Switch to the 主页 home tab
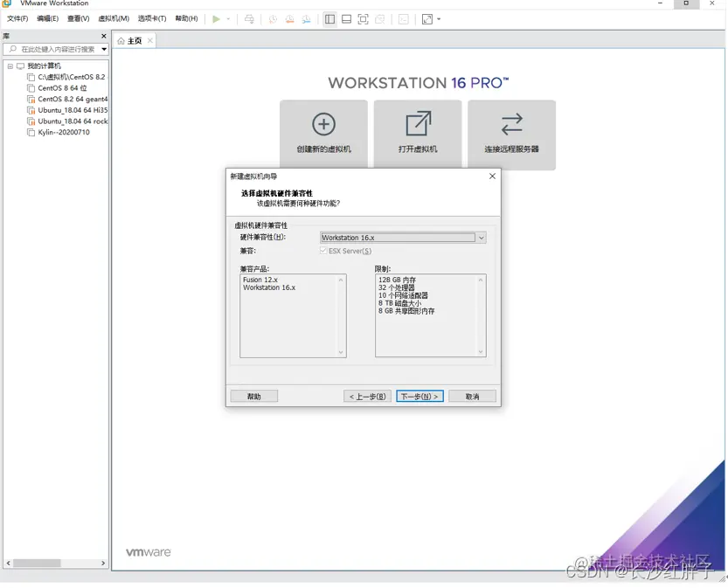 [135, 41]
